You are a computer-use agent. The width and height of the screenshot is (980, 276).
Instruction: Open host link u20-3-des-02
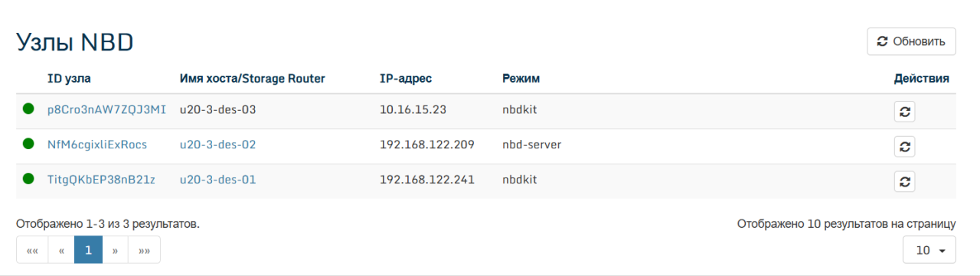(x=217, y=144)
